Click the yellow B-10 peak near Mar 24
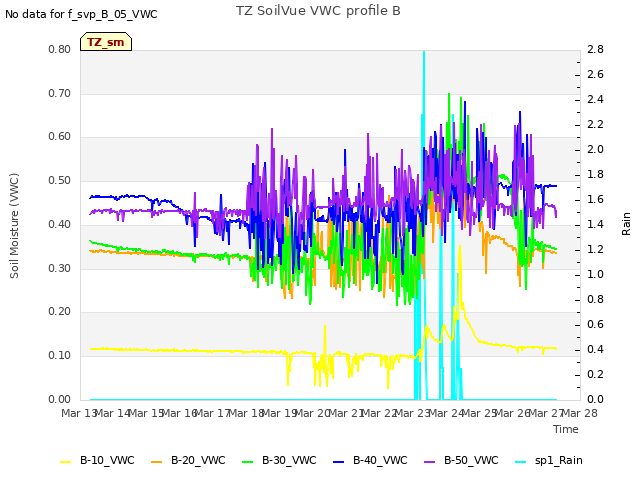Viewport: 640px width, 480px height. pos(460,247)
